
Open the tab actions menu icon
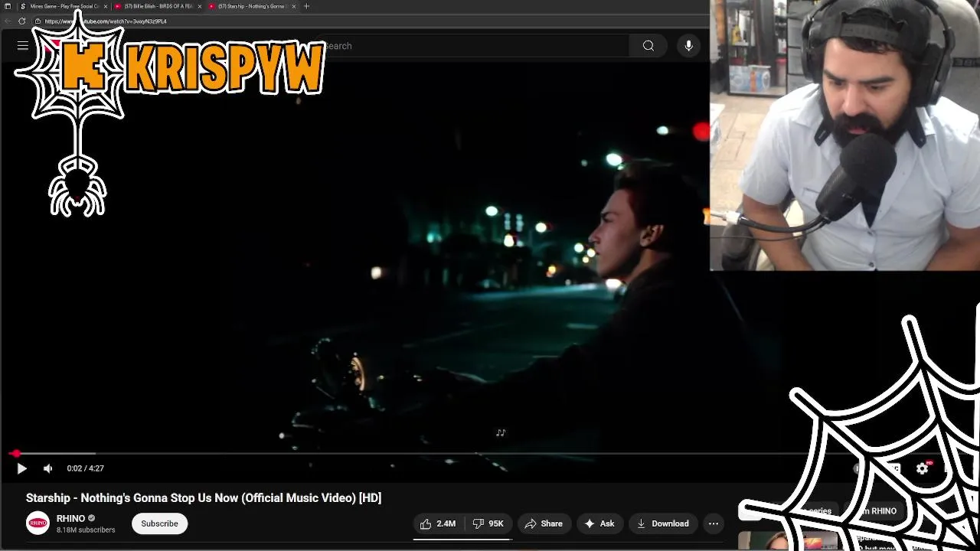[8, 6]
